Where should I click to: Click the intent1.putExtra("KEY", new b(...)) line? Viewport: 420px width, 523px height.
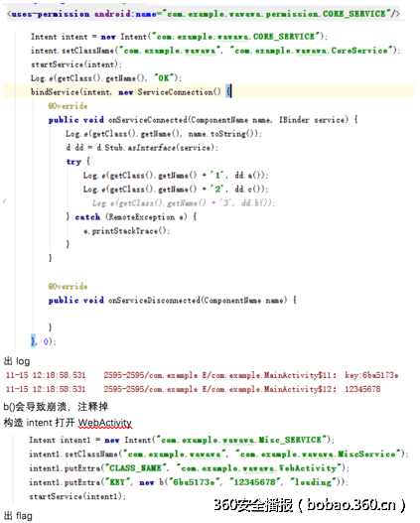point(189,482)
